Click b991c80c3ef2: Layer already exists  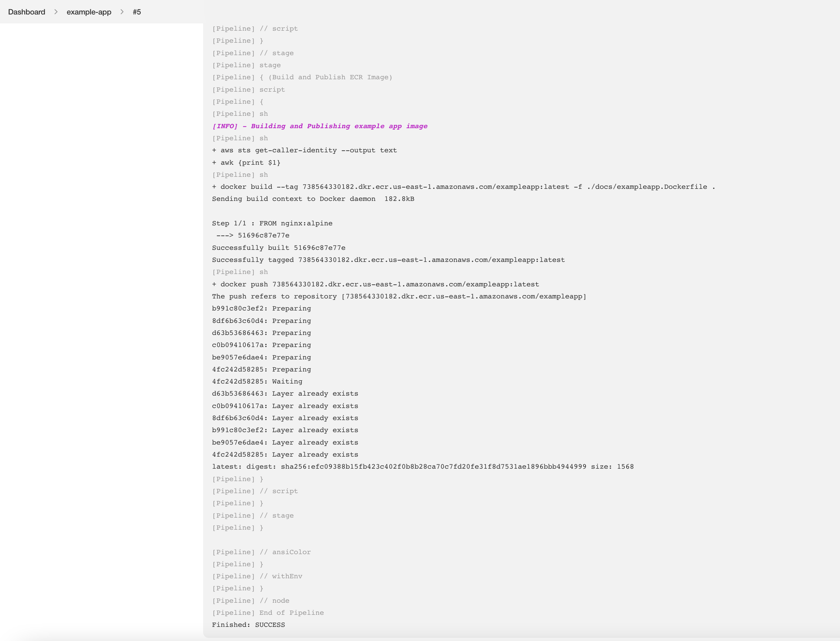(x=285, y=430)
